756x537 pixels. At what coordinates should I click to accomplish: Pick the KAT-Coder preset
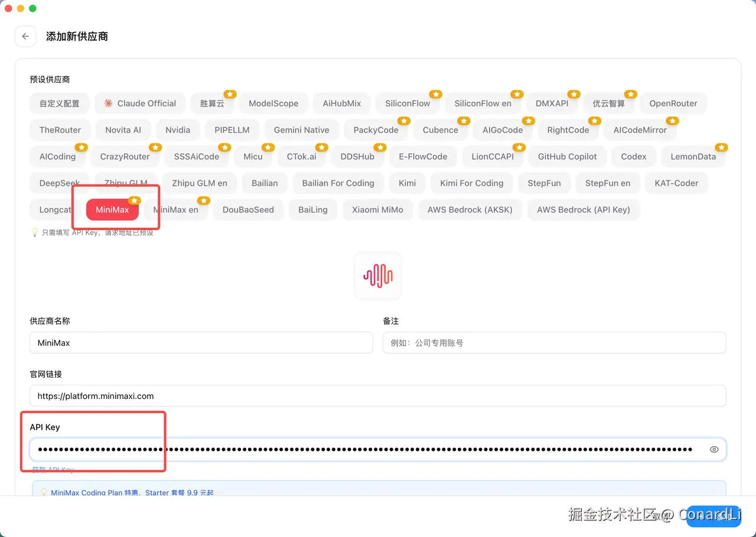point(677,183)
